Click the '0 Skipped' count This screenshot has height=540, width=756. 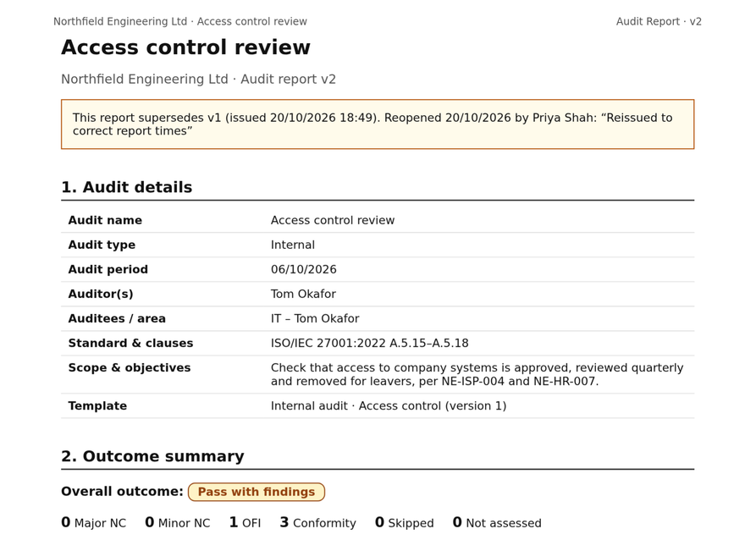(x=404, y=522)
